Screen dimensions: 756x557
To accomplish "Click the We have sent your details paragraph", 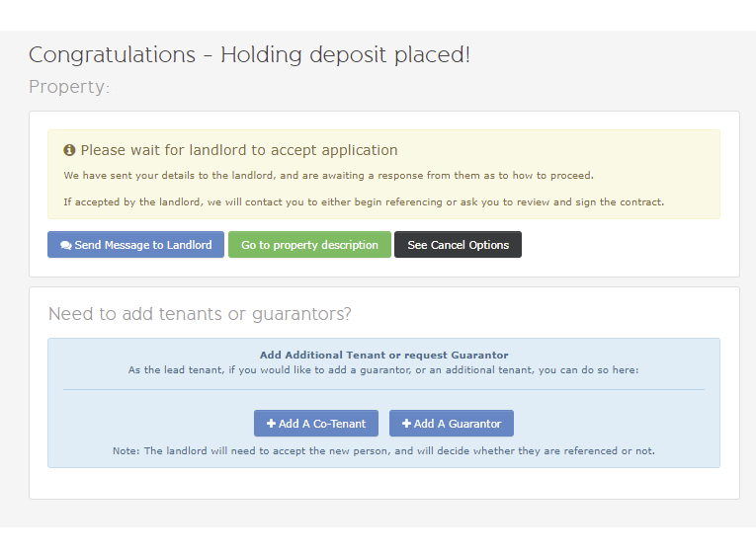I will click(329, 176).
